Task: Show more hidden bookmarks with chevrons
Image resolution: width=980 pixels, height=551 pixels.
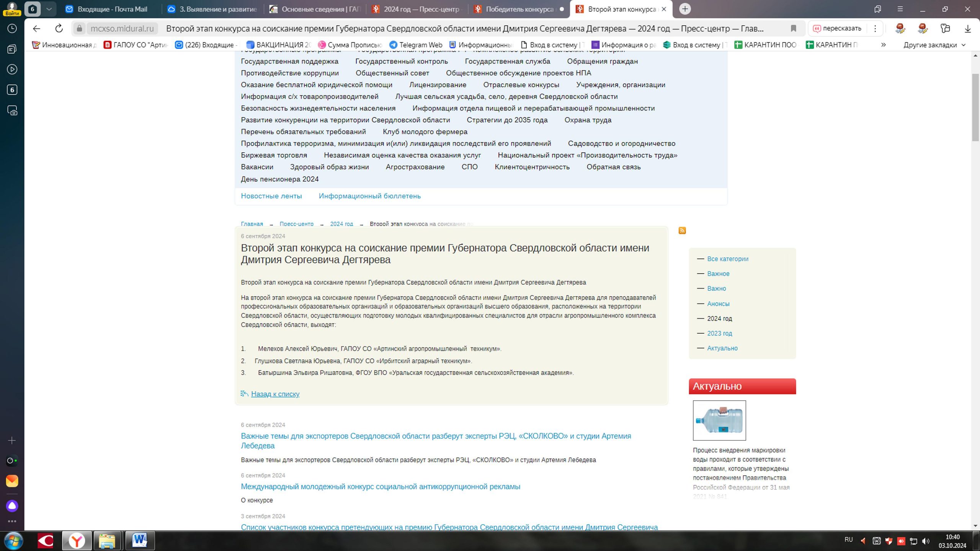Action: (x=884, y=45)
